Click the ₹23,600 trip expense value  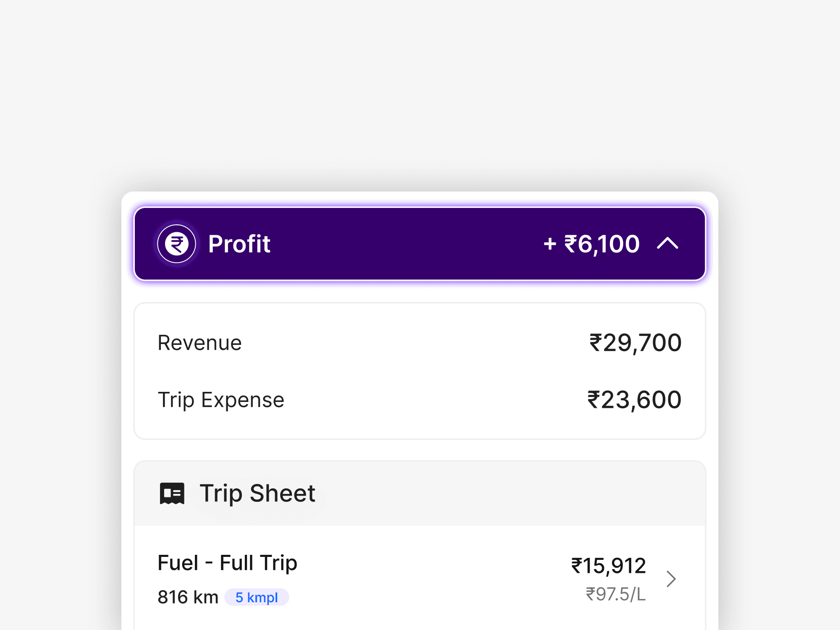tap(634, 400)
